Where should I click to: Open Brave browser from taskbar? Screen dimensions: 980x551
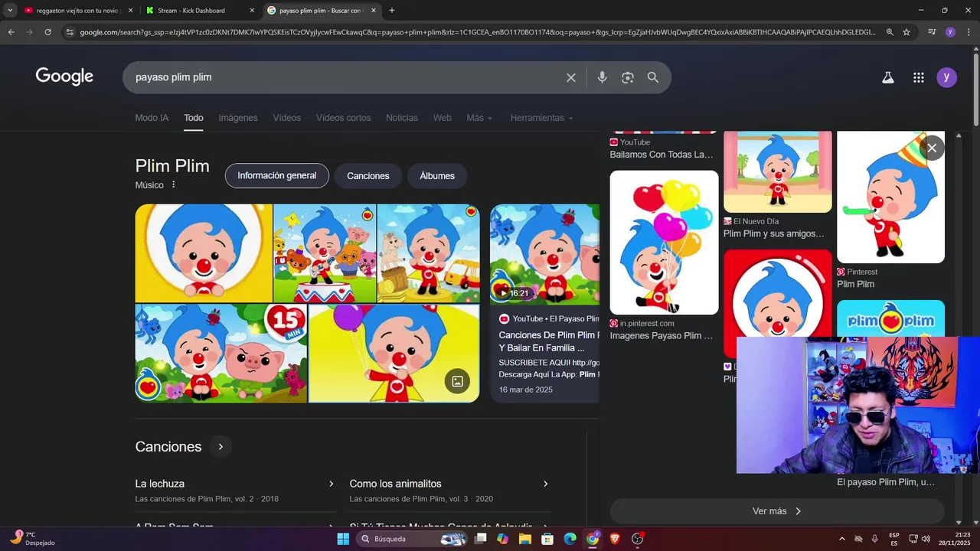(x=615, y=539)
